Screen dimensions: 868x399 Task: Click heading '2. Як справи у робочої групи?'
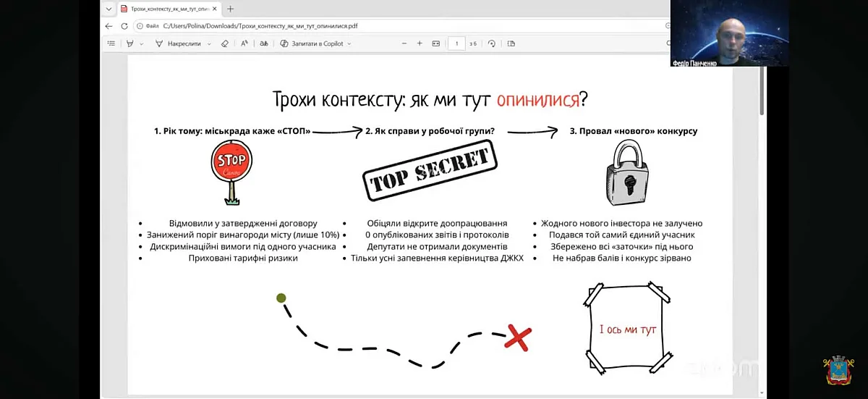[430, 131]
